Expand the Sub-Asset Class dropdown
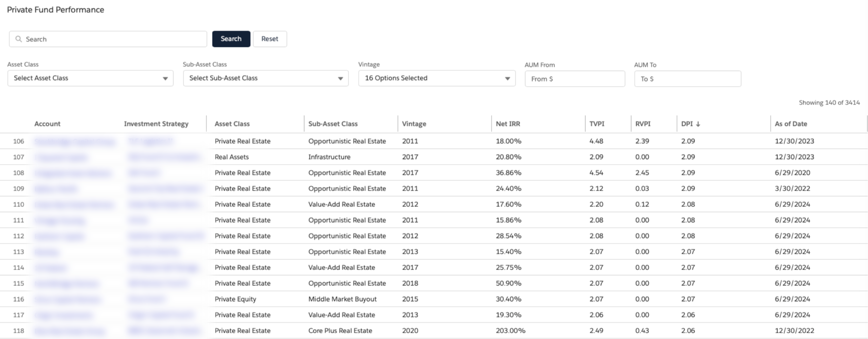The height and width of the screenshot is (339, 868). pos(266,78)
